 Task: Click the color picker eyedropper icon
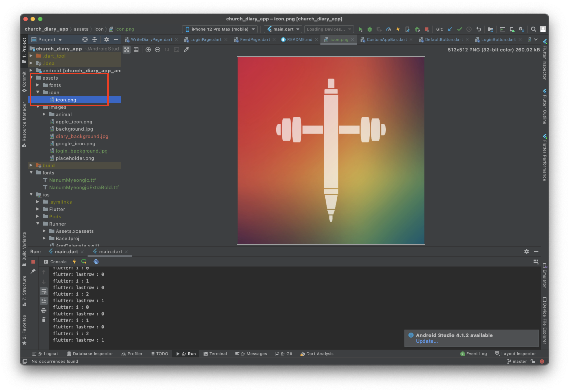pos(186,50)
